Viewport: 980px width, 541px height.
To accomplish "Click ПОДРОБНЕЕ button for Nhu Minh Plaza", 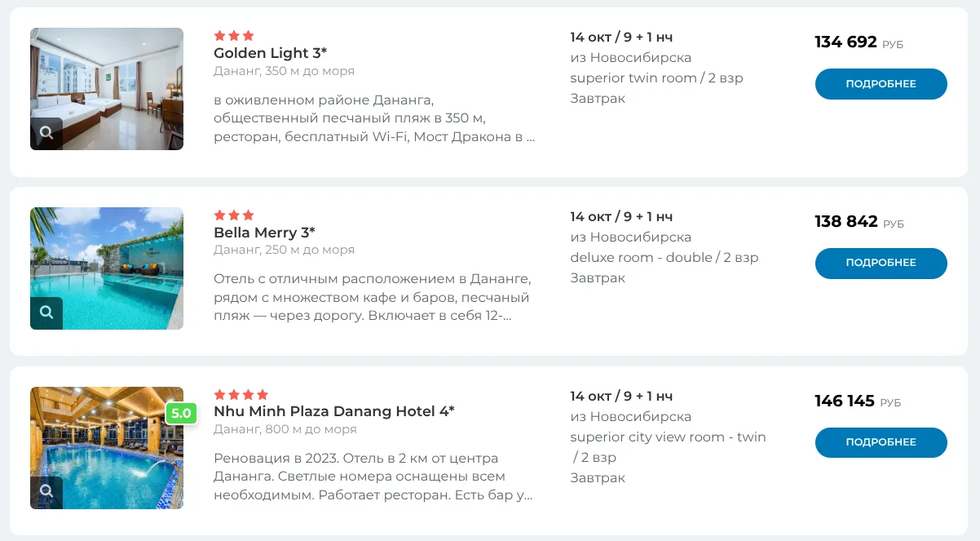I will point(881,442).
